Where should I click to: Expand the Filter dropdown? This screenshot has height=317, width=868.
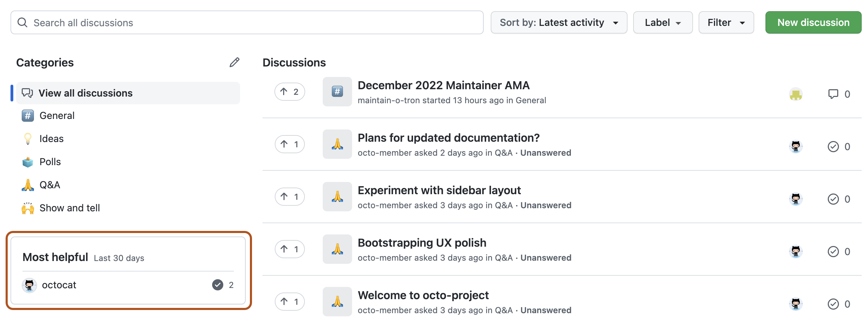tap(726, 22)
